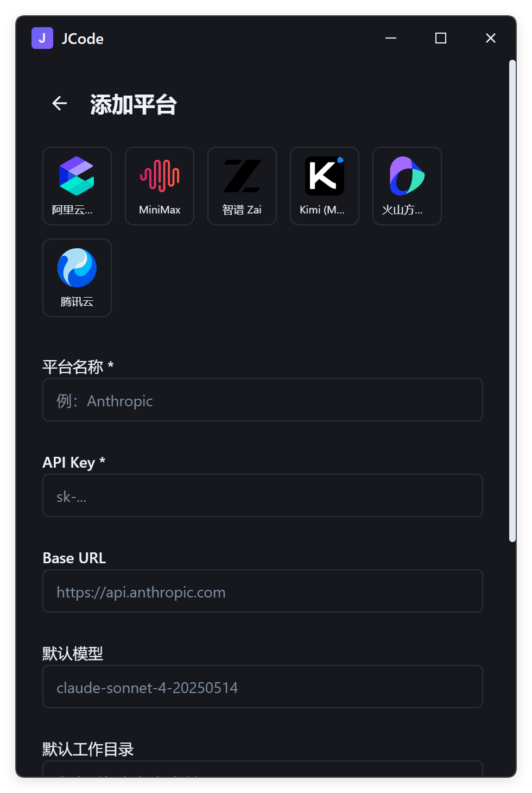
Task: Choose the MiniMax platform preset
Action: click(x=160, y=186)
